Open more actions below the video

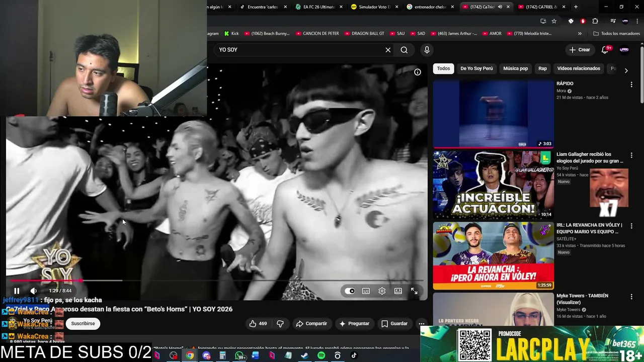(422, 323)
